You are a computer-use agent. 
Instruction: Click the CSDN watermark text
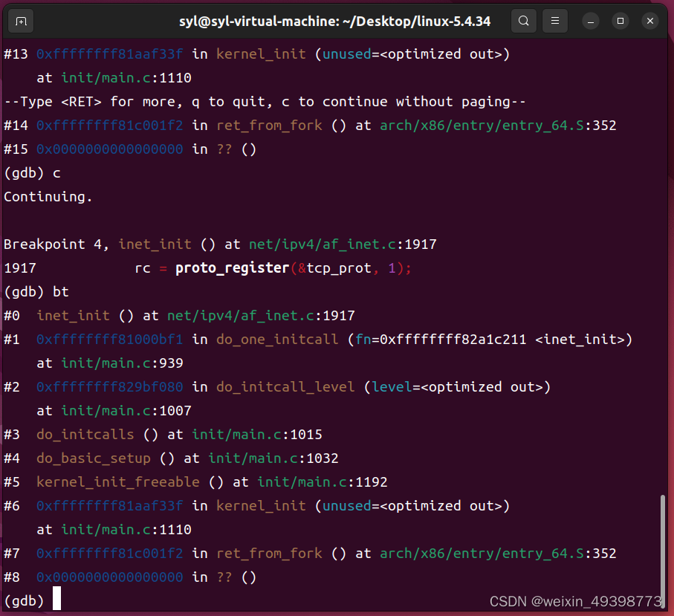[576, 602]
